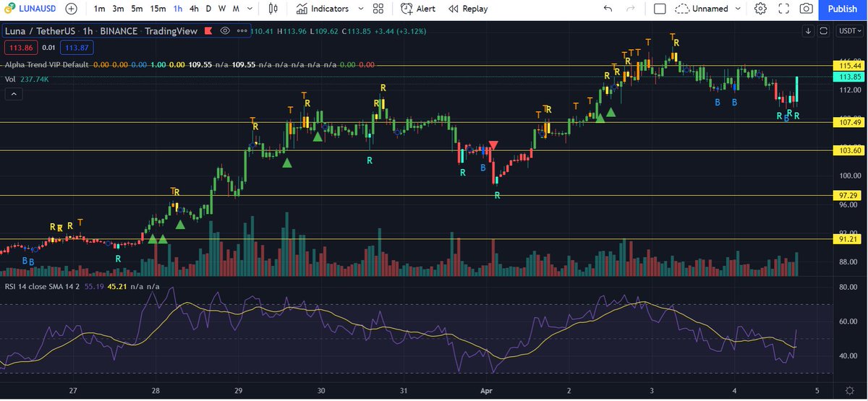The height and width of the screenshot is (401, 868).
Task: Click the compare or add symbol plus icon
Action: pyautogui.click(x=71, y=9)
